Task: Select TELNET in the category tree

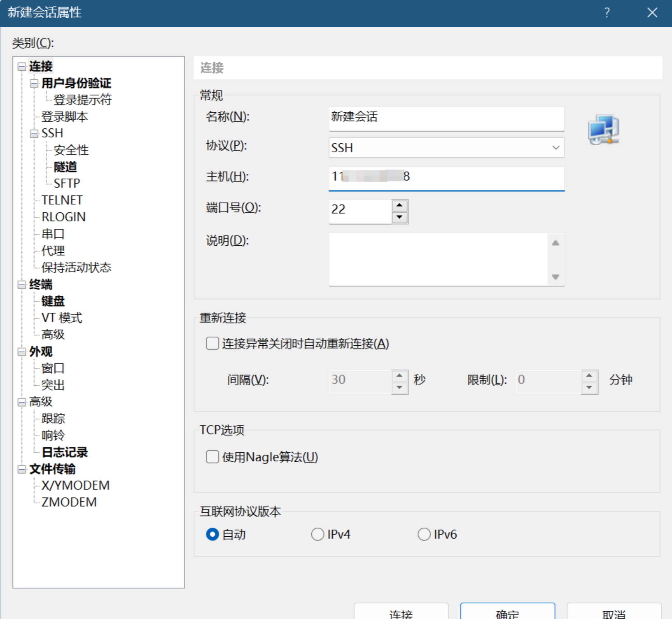Action: [x=62, y=200]
